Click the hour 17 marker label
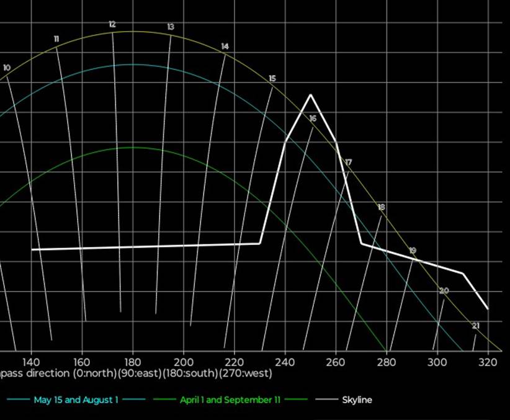Image resolution: width=510 pixels, height=420 pixels. click(348, 162)
